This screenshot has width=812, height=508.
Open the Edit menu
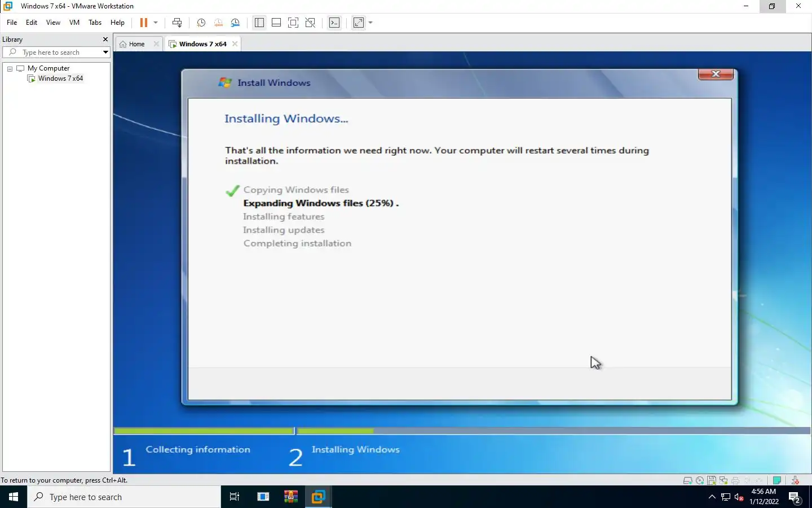tap(32, 23)
